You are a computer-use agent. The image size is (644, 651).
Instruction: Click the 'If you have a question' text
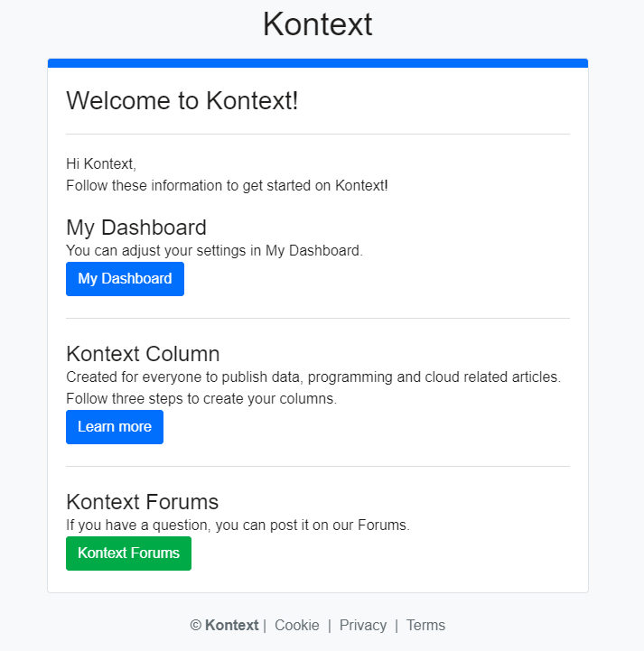(x=238, y=525)
